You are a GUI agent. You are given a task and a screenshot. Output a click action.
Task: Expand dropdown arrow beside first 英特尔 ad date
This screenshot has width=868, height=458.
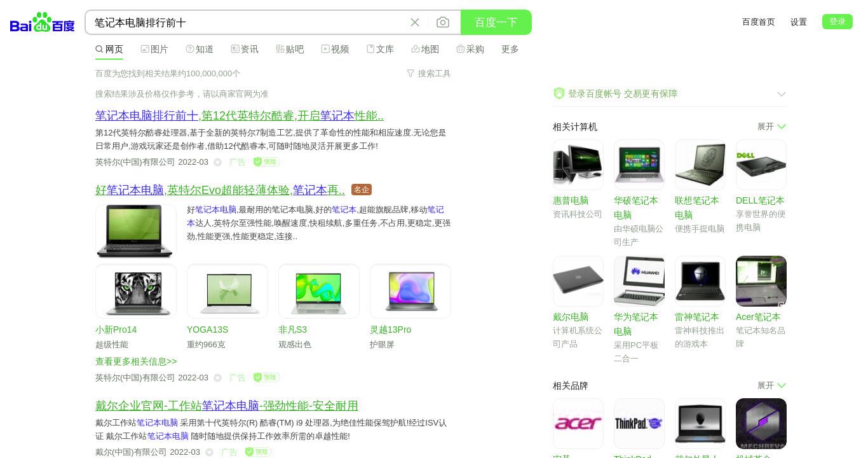(218, 162)
